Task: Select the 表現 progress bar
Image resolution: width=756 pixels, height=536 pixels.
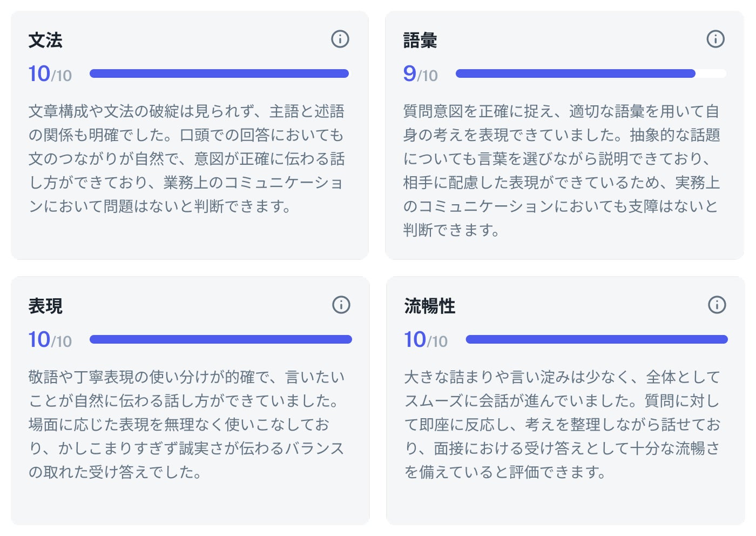Action: [220, 339]
